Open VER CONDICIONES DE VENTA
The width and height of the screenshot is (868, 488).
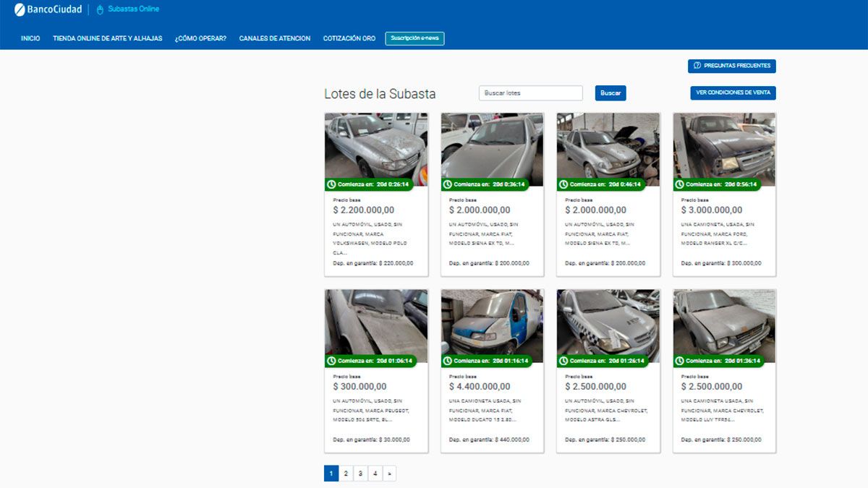click(x=734, y=93)
